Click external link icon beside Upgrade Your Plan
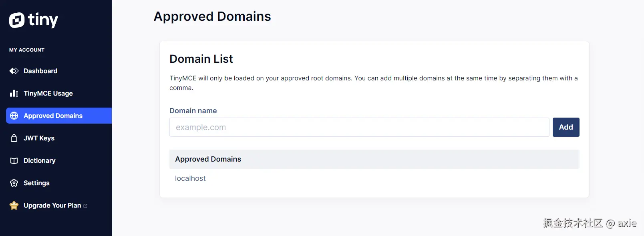Viewport: 644px width, 236px height. click(85, 206)
